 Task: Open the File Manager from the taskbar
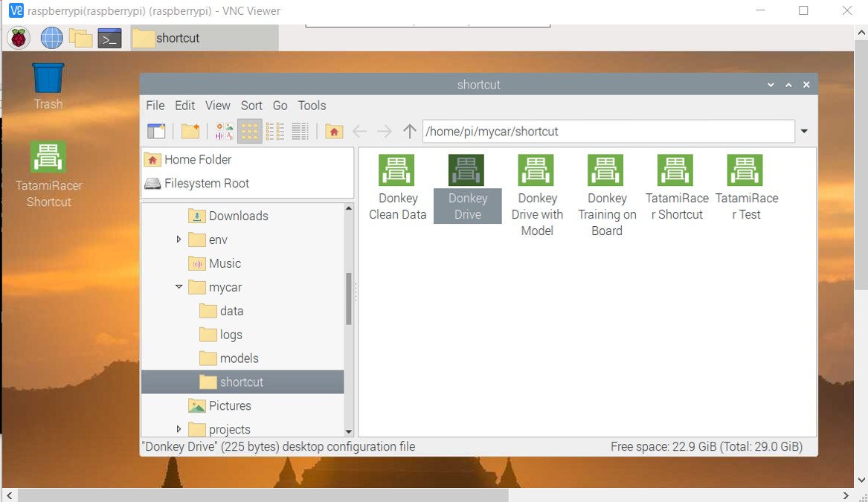click(81, 38)
